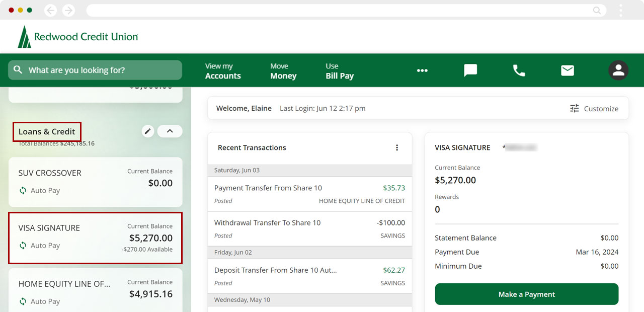Click HOME EQUITY LINE OF CREDIT transaction label

[362, 201]
